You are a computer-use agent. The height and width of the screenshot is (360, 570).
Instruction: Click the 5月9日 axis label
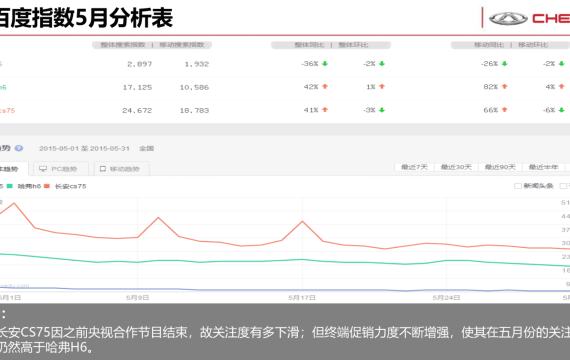pos(137,297)
